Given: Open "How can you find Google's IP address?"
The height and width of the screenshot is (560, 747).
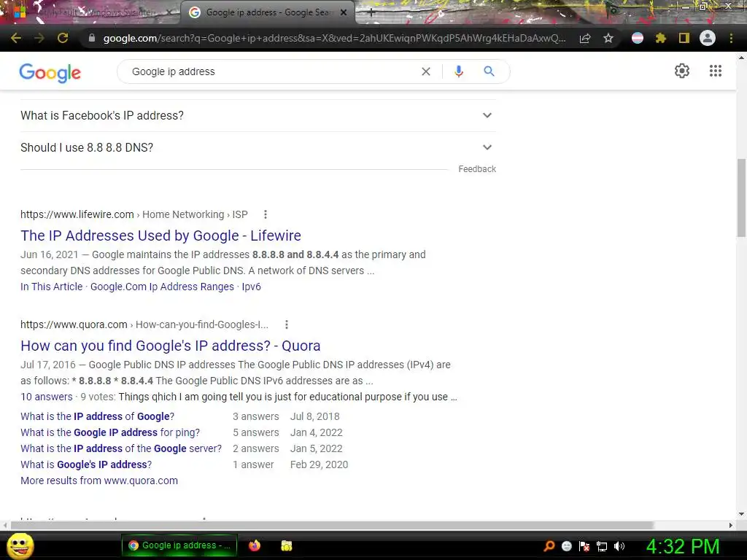Looking at the screenshot, I should tap(171, 346).
